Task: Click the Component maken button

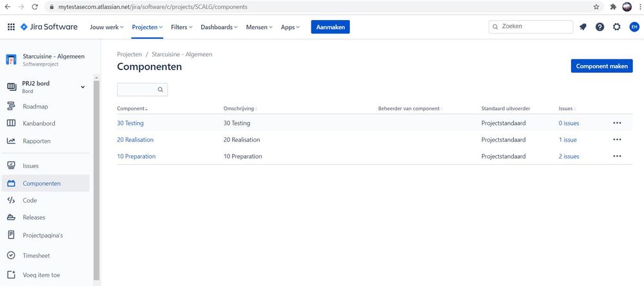Action: pyautogui.click(x=601, y=66)
